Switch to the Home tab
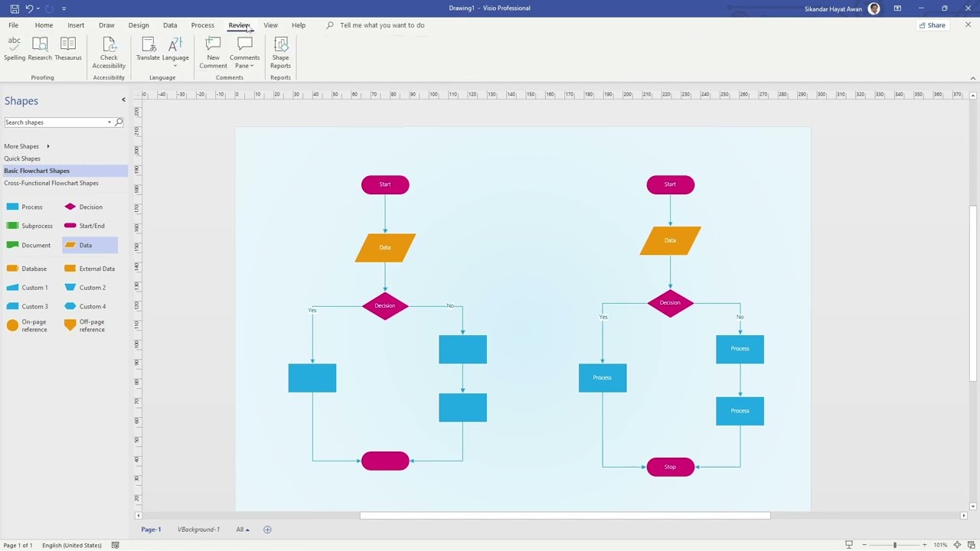The width and height of the screenshot is (980, 551). (x=44, y=25)
